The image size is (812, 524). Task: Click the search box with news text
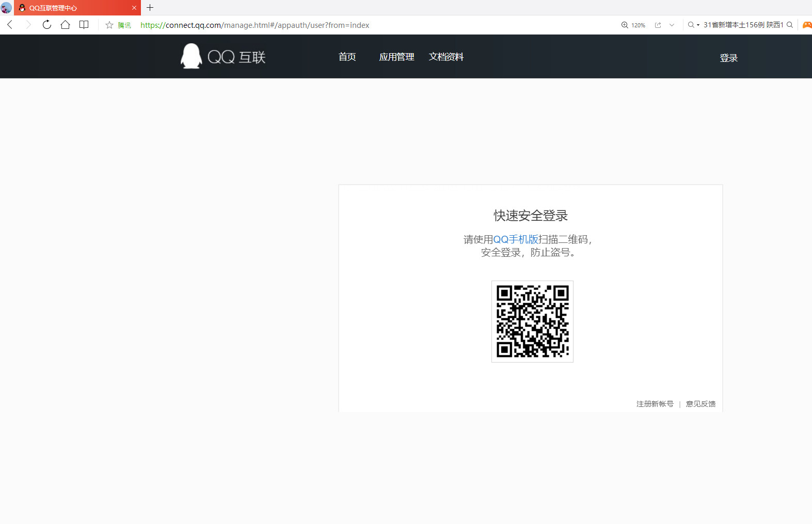[x=743, y=25]
